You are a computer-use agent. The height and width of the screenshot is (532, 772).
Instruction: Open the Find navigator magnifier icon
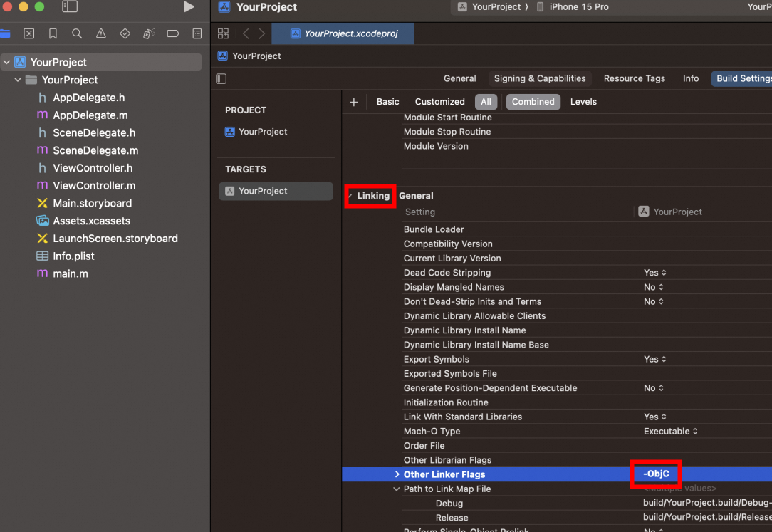tap(77, 33)
